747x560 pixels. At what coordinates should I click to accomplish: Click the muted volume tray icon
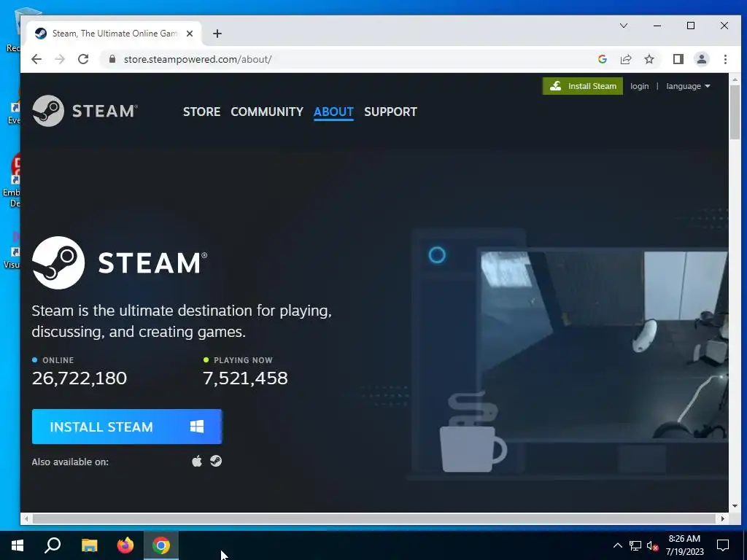pos(652,545)
